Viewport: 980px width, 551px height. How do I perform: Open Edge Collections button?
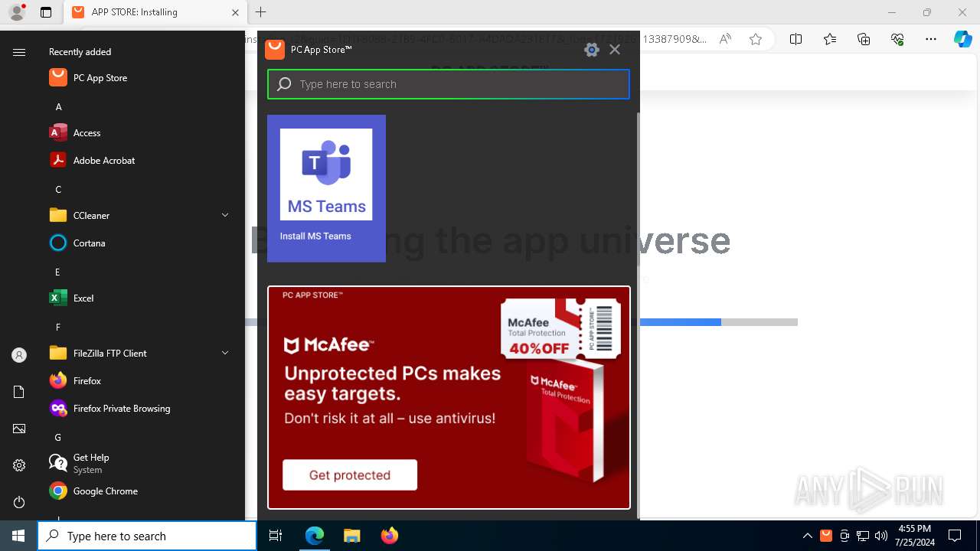(x=864, y=39)
